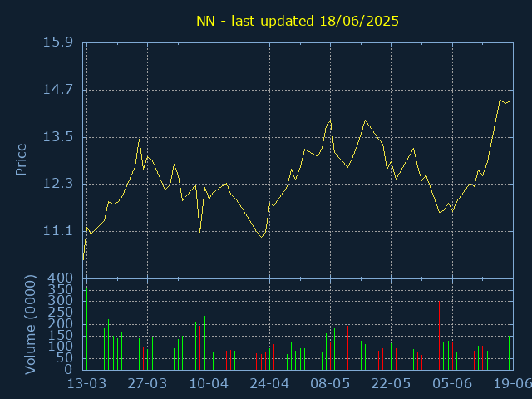Click the 250 volume axis label
Image resolution: width=532 pixels, height=399 pixels.
click(x=61, y=313)
